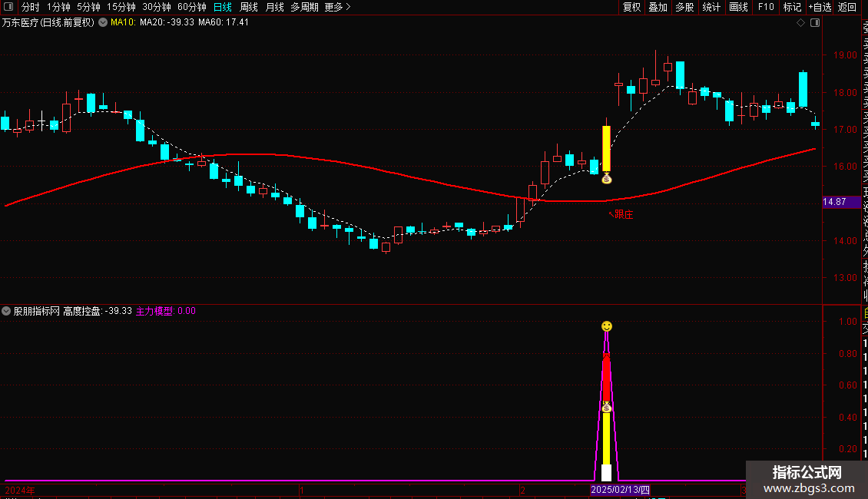Viewport: 868px width, 499px height.
Task: Click the diamond icon in main chart corner
Action: tap(800, 23)
